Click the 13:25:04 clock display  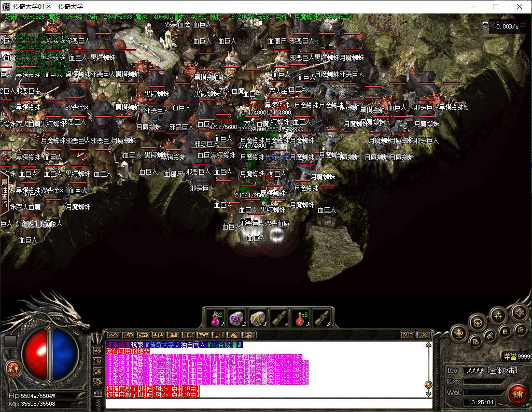(x=481, y=402)
